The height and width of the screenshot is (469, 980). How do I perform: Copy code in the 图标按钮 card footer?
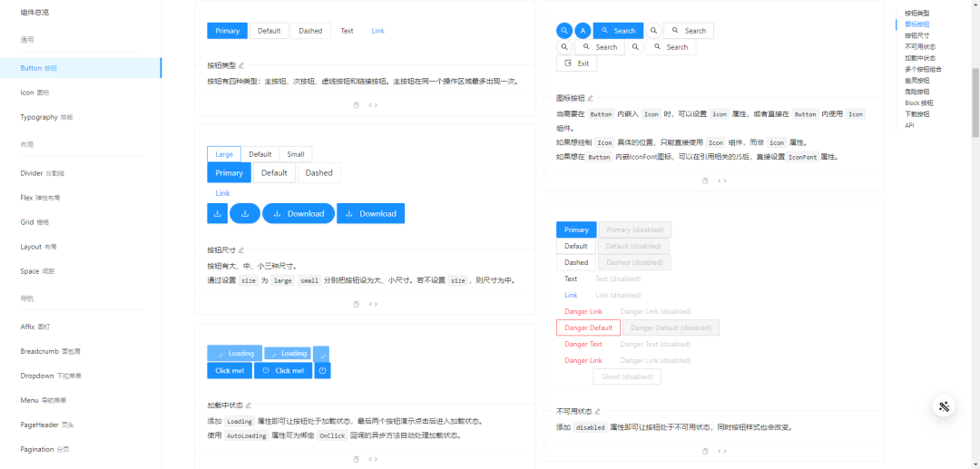[x=706, y=181]
